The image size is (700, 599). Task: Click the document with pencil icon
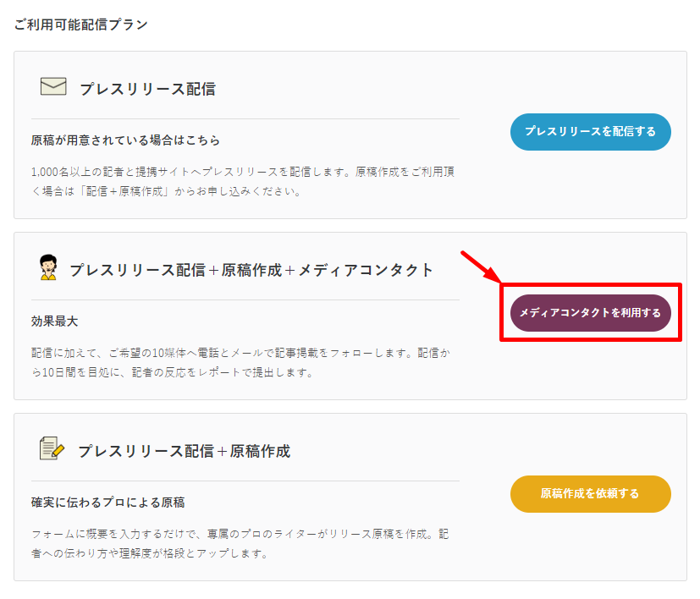click(x=52, y=448)
